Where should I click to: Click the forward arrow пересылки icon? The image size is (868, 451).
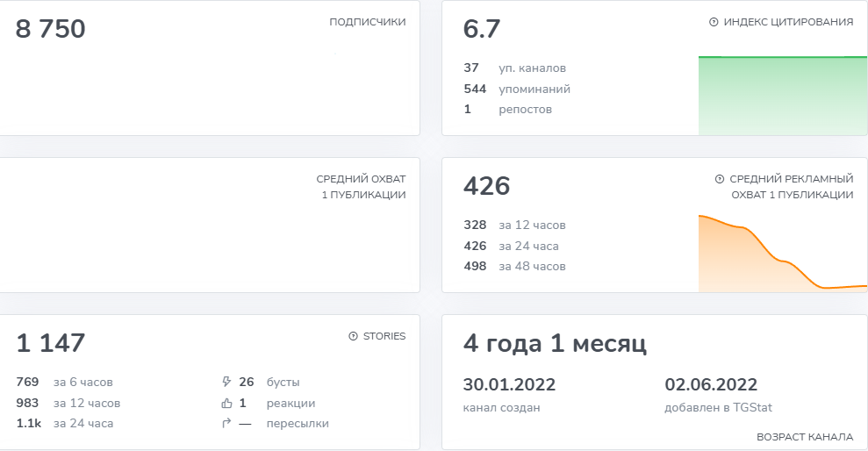point(226,424)
